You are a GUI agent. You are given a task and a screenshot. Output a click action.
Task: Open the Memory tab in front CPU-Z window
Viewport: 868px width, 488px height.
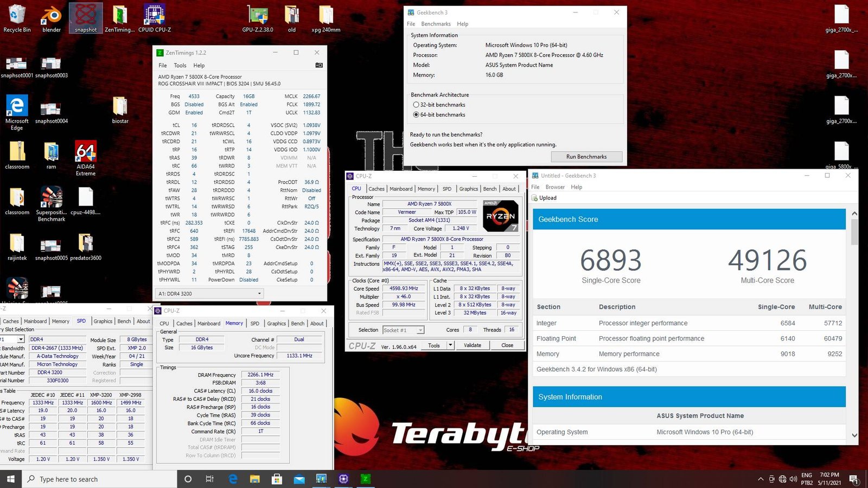pos(426,189)
